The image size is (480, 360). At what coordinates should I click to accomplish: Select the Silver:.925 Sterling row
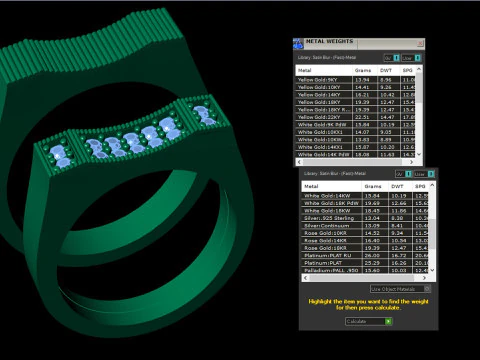[365, 218]
